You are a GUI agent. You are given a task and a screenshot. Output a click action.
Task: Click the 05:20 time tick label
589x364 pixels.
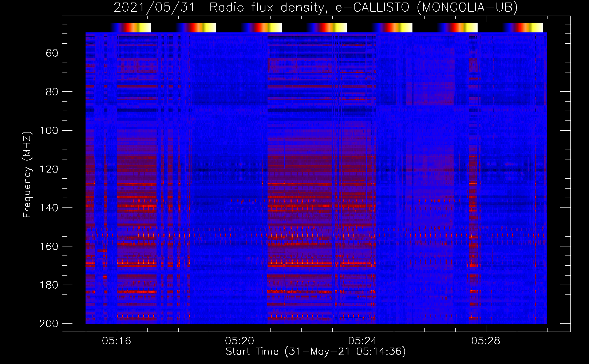click(x=240, y=341)
